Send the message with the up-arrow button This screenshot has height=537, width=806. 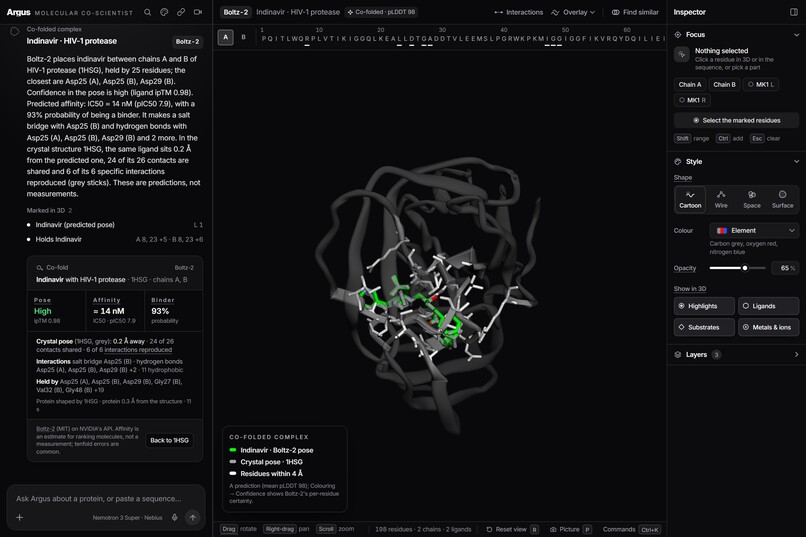pos(193,517)
